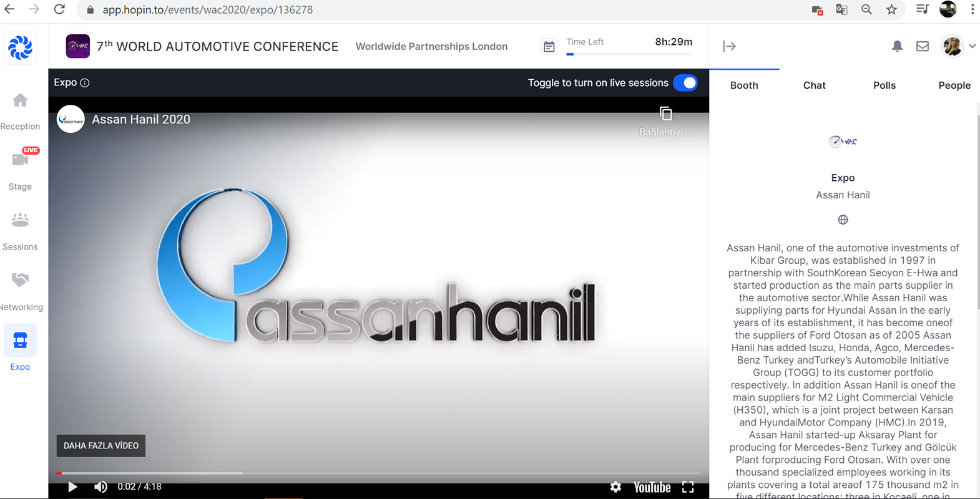Switch to the Chat tab
The width and height of the screenshot is (980, 499).
coord(814,85)
